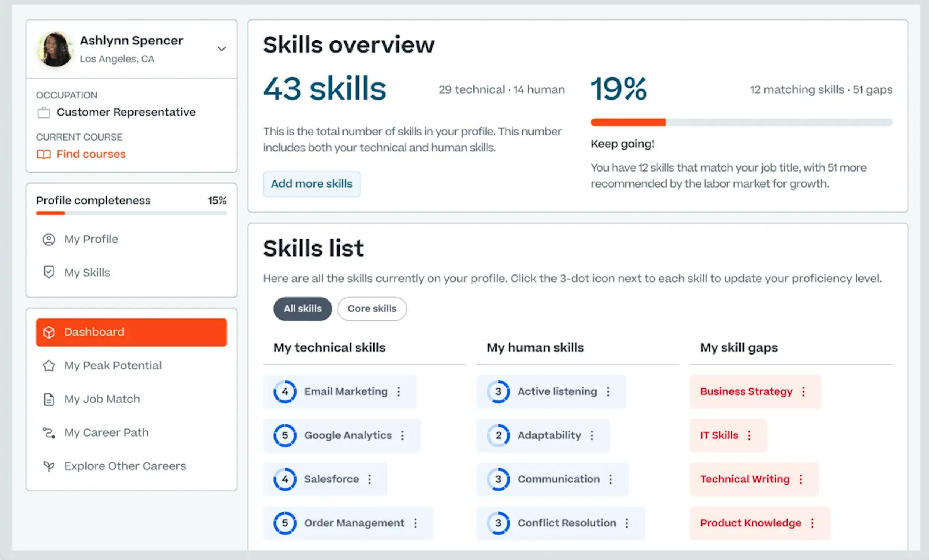Click the Find courses book icon
The image size is (929, 560).
point(43,154)
